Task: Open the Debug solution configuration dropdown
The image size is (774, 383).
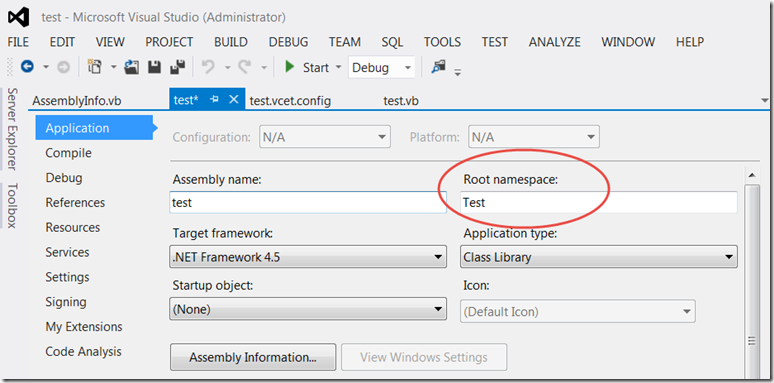Action: [x=382, y=68]
